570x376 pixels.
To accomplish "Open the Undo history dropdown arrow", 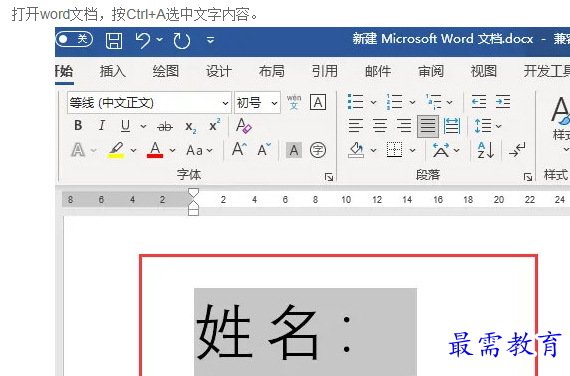I will click(x=160, y=39).
